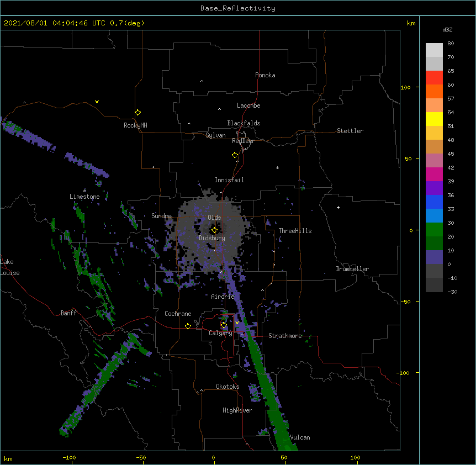The image size is (476, 465).
Task: Click the Strathmore label
Action: coord(285,336)
